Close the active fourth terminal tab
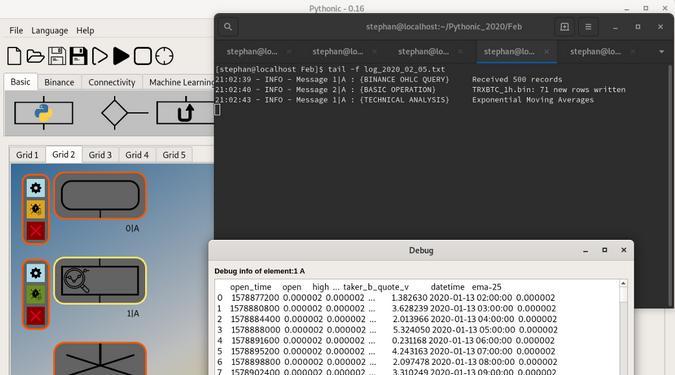Screen dimensions: 675x375 coord(546,52)
